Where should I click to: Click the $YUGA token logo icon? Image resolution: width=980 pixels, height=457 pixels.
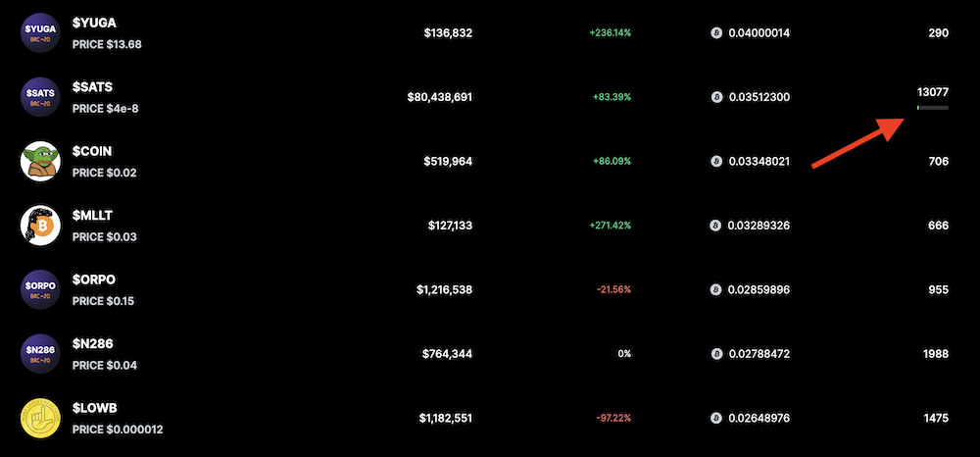pyautogui.click(x=41, y=30)
